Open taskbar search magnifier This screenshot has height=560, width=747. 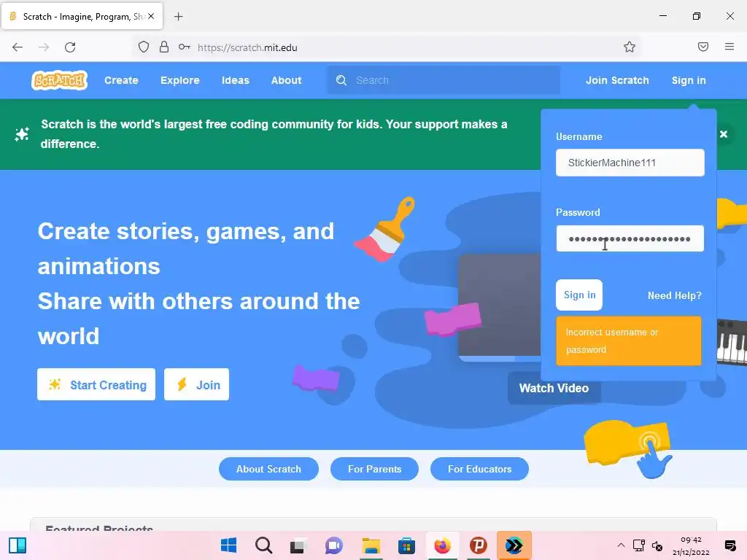pos(263,545)
